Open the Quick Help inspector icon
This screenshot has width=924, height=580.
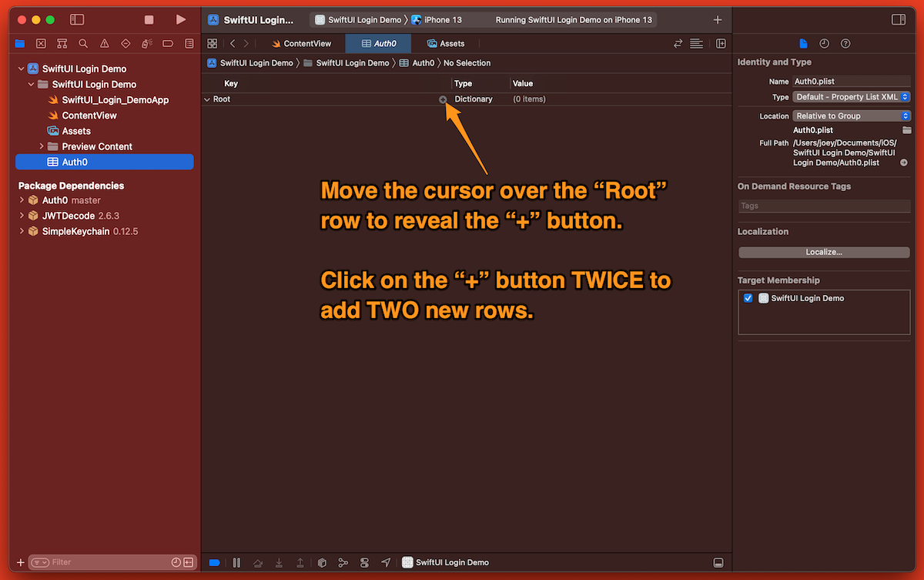845,44
